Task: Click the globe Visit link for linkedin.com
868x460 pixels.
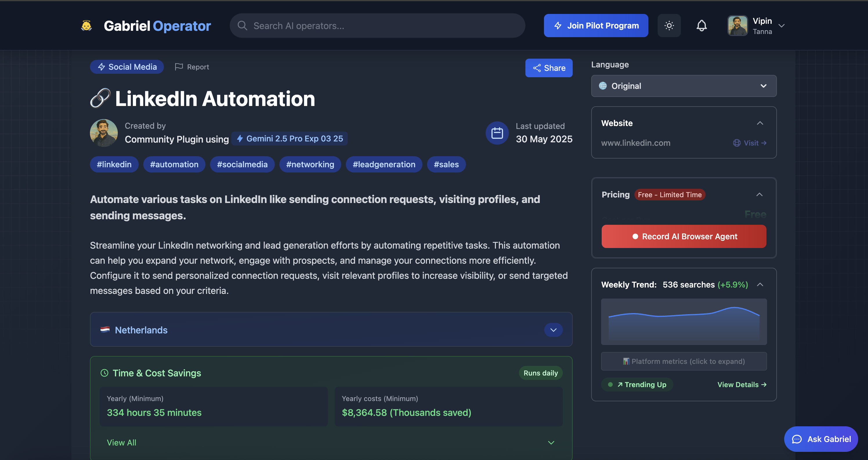Action: click(x=750, y=143)
